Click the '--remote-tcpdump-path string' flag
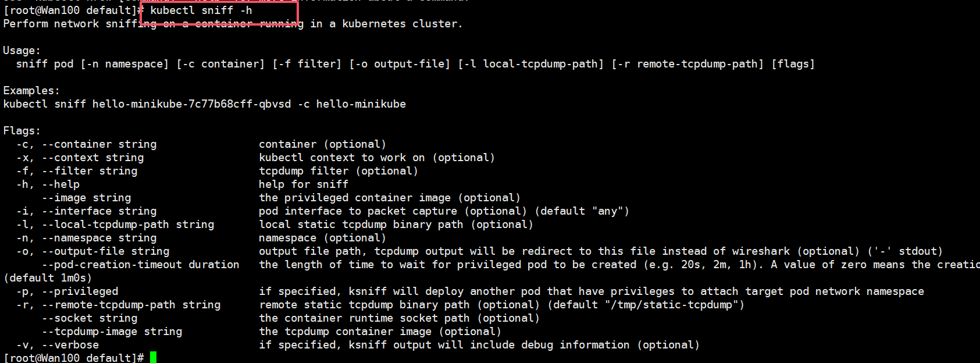980x363 pixels. click(x=131, y=305)
